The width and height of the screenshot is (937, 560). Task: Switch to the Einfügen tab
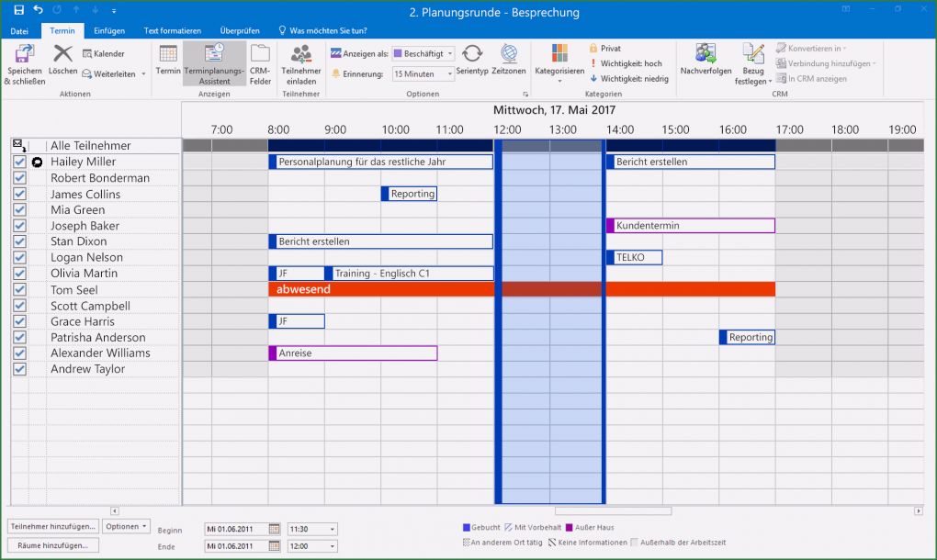108,30
